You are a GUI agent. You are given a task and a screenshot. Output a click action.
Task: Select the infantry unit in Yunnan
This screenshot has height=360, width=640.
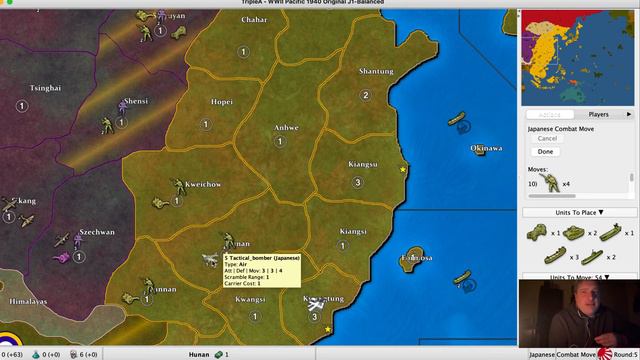[x=149, y=286]
